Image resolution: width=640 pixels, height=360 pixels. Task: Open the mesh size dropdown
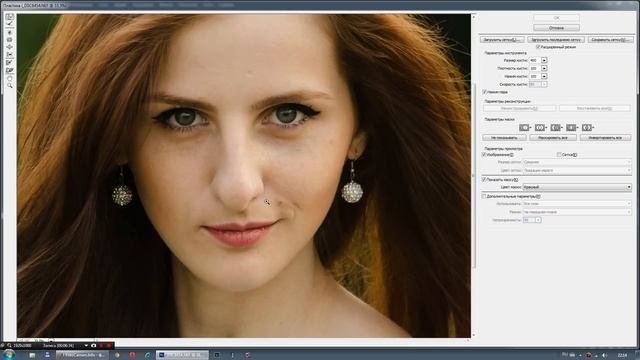pyautogui.click(x=577, y=162)
